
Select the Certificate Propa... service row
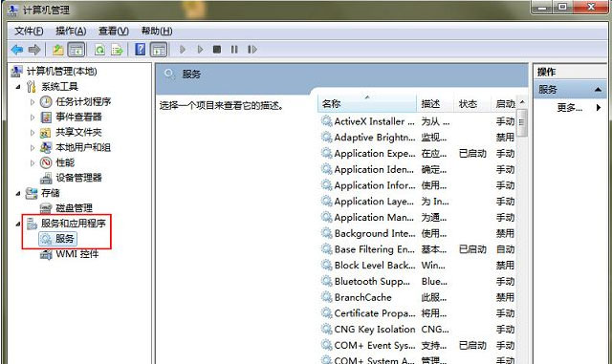tap(418, 313)
